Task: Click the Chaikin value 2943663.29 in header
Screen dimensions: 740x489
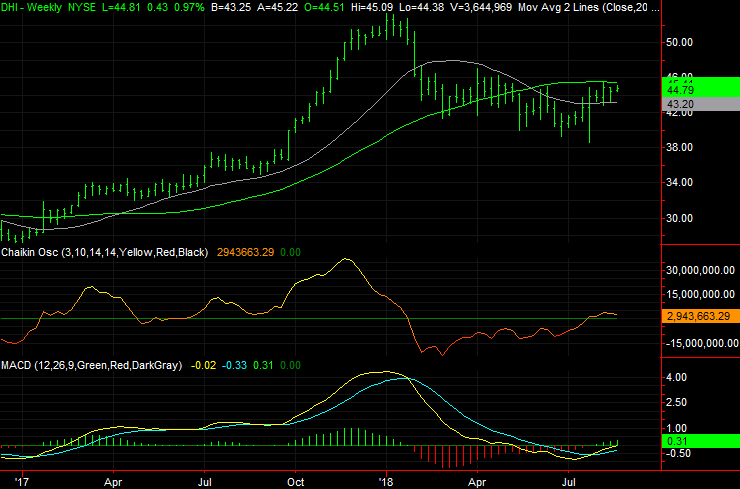Action: (x=245, y=252)
